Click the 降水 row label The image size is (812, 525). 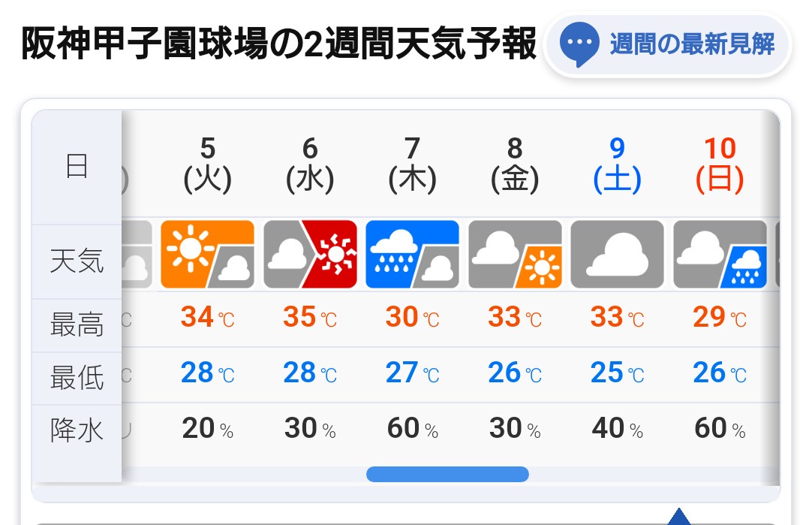(x=77, y=430)
